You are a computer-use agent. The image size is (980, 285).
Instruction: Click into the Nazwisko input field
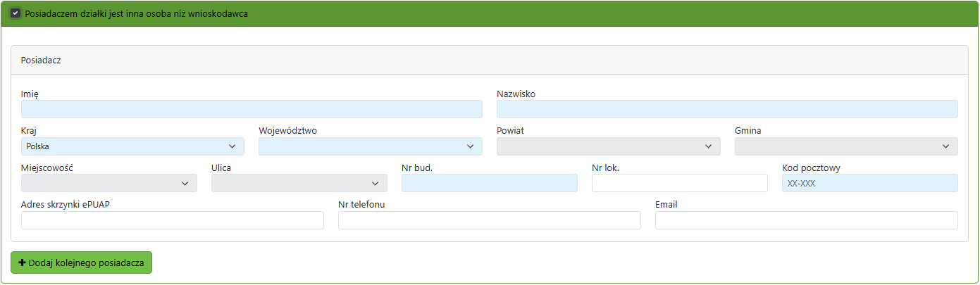(x=727, y=109)
